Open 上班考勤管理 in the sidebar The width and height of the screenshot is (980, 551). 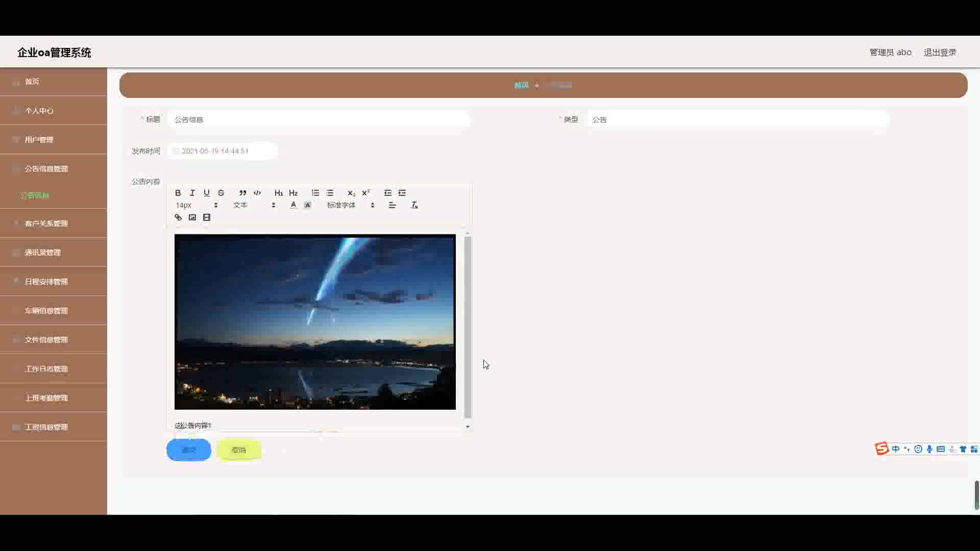pyautogui.click(x=54, y=398)
